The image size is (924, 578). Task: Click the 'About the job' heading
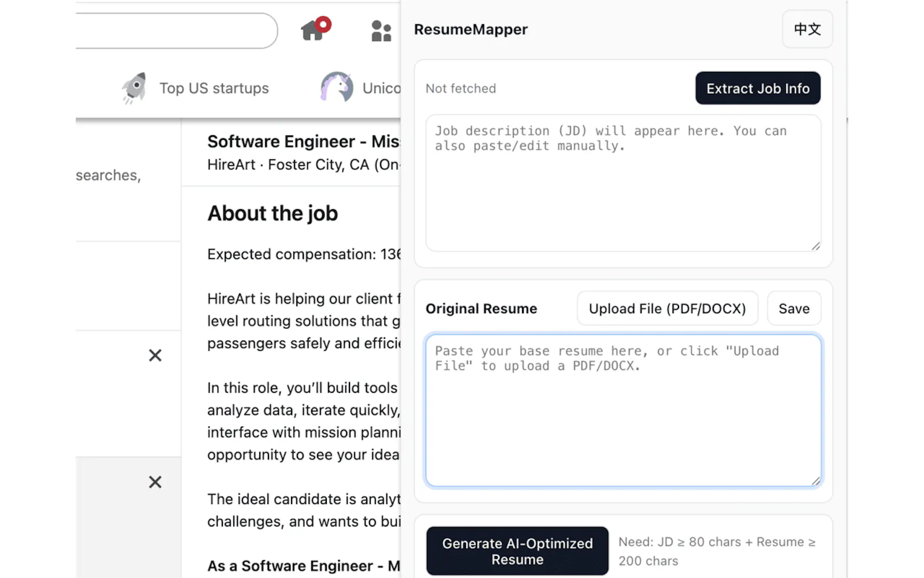coord(273,213)
